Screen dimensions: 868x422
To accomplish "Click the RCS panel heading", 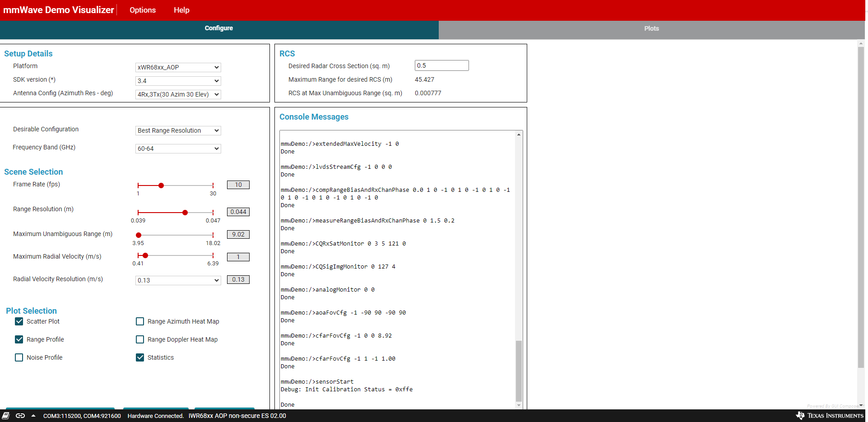I will [287, 54].
